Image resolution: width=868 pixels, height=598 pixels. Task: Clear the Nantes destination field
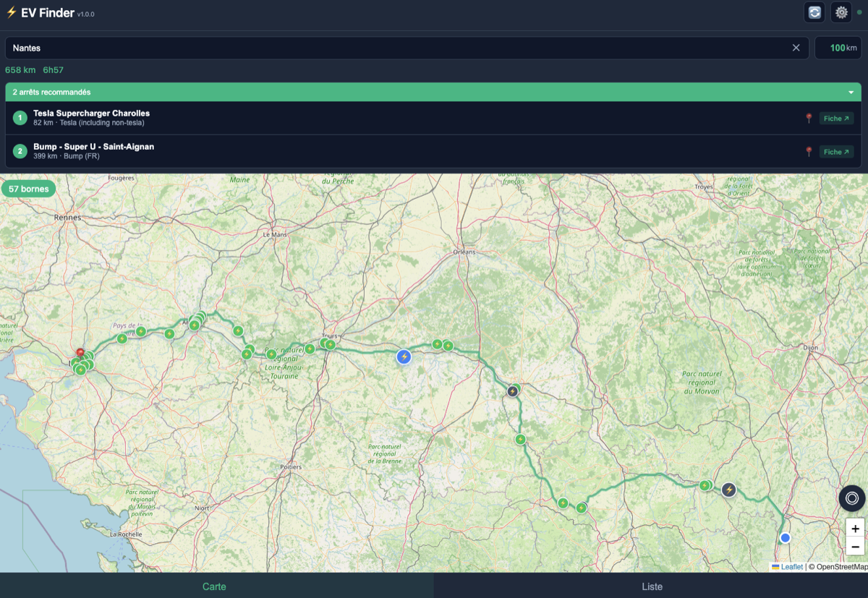pos(796,48)
